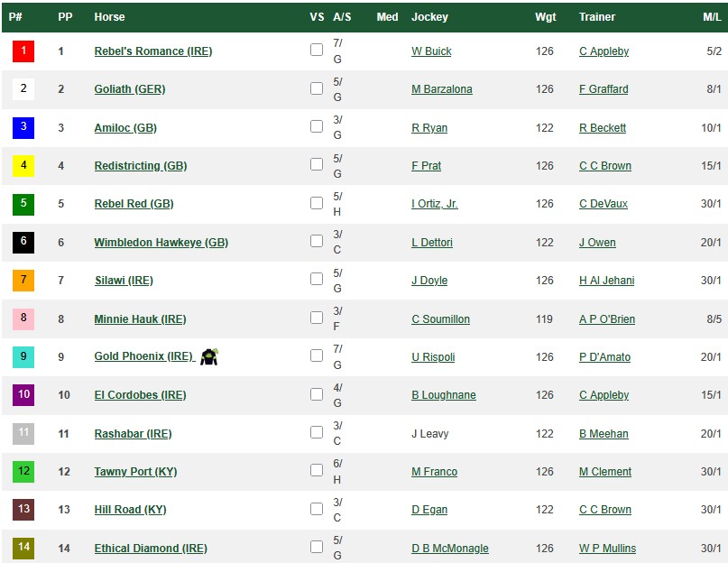The width and height of the screenshot is (728, 563).
Task: Open the Goliath (GER) horse link
Action: 130,89
